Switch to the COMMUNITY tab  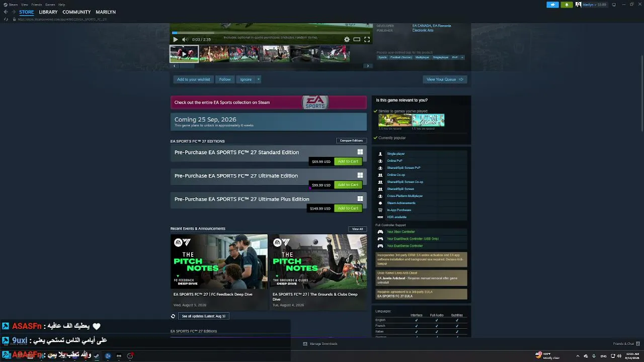76,12
